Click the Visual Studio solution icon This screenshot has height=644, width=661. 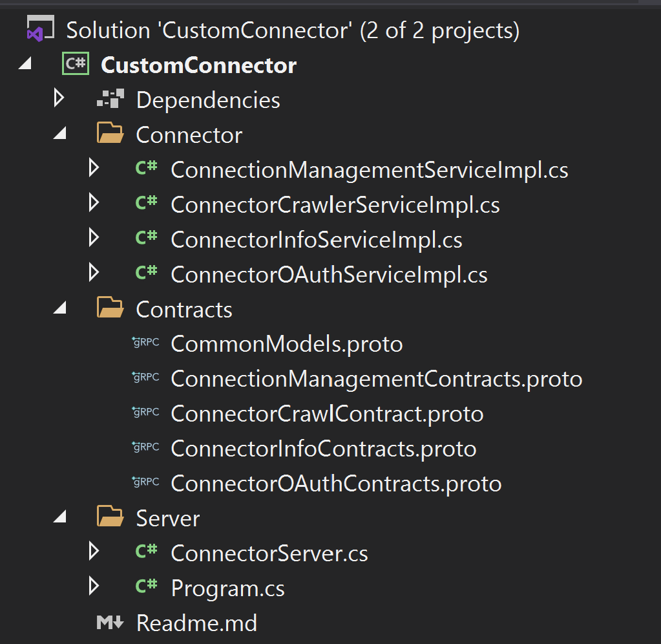pos(40,28)
